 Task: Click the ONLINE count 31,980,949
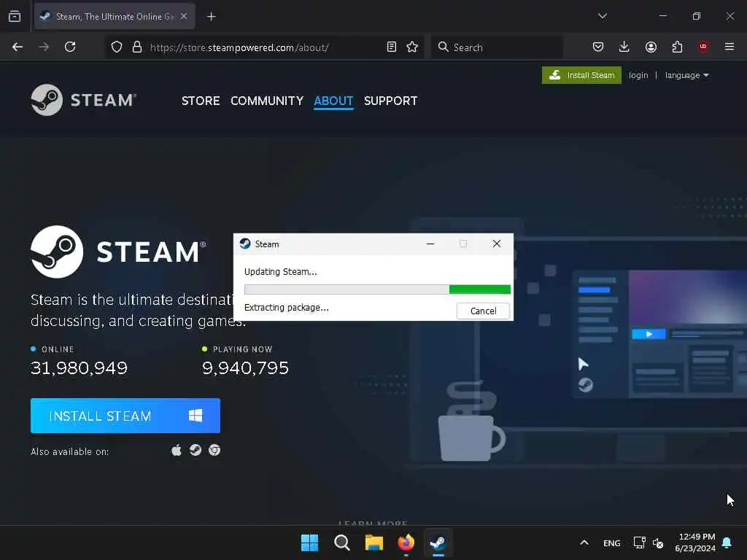point(79,368)
